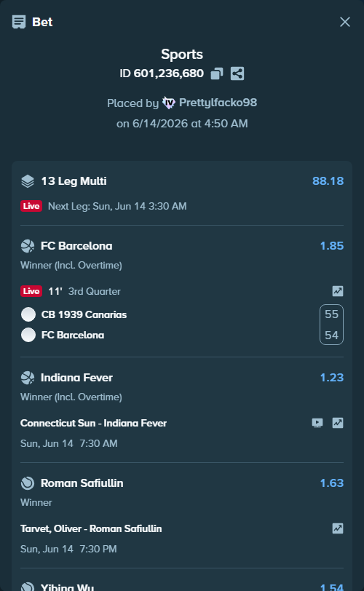Copy the bet ID to clipboard

[217, 74]
